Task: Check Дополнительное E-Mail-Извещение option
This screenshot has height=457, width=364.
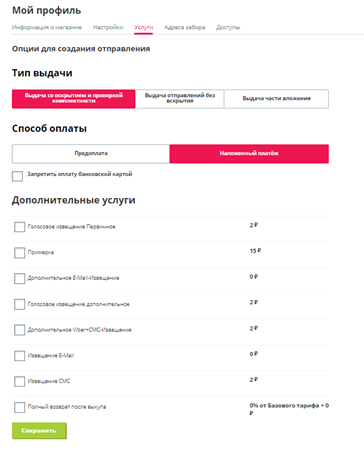Action: (19, 278)
